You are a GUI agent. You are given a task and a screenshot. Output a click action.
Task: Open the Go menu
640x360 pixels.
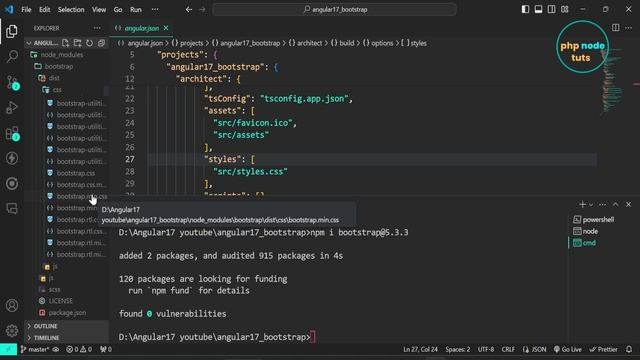(x=118, y=9)
